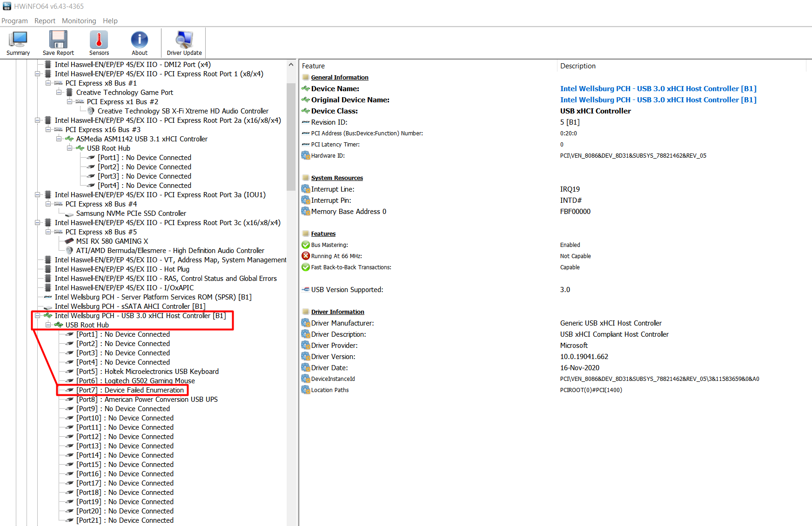
Task: Click the USB Version Supported icon
Action: (306, 289)
